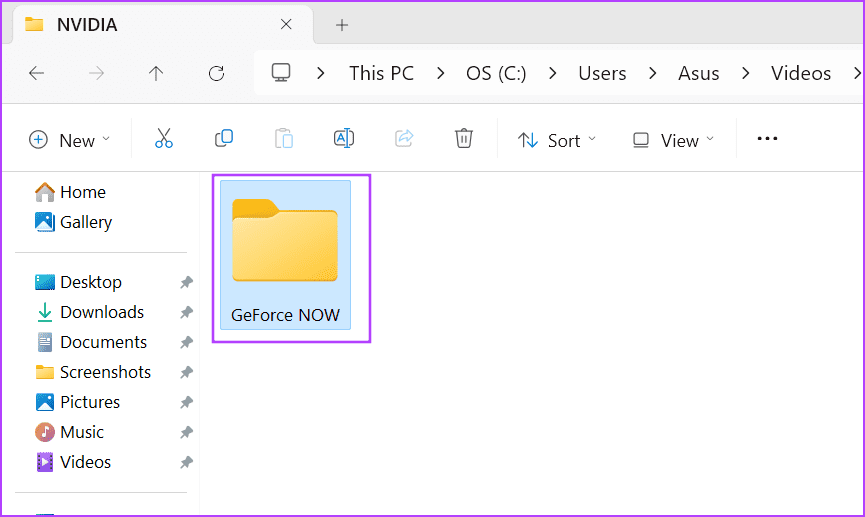Click the pin icon beside Desktop
Image resolution: width=865 pixels, height=517 pixels.
coord(186,283)
